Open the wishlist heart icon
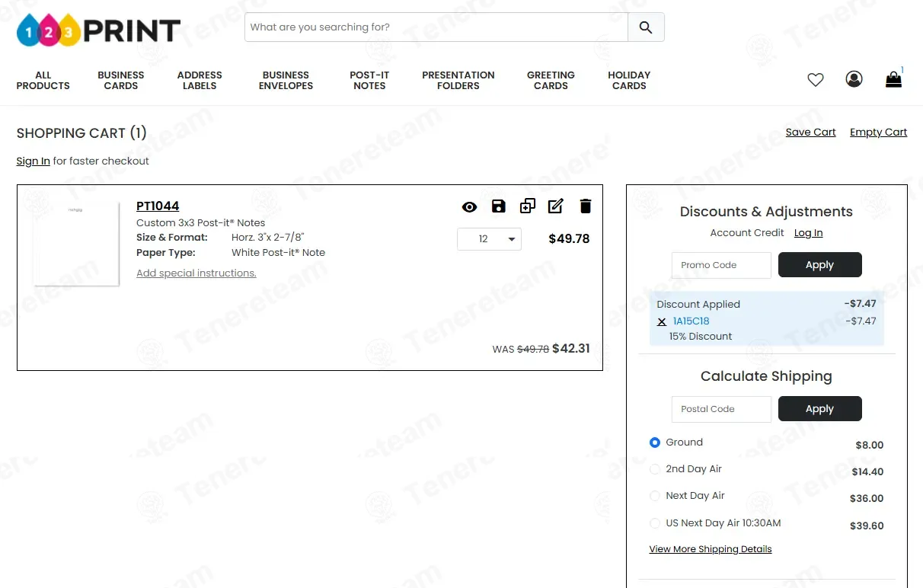 pos(816,79)
